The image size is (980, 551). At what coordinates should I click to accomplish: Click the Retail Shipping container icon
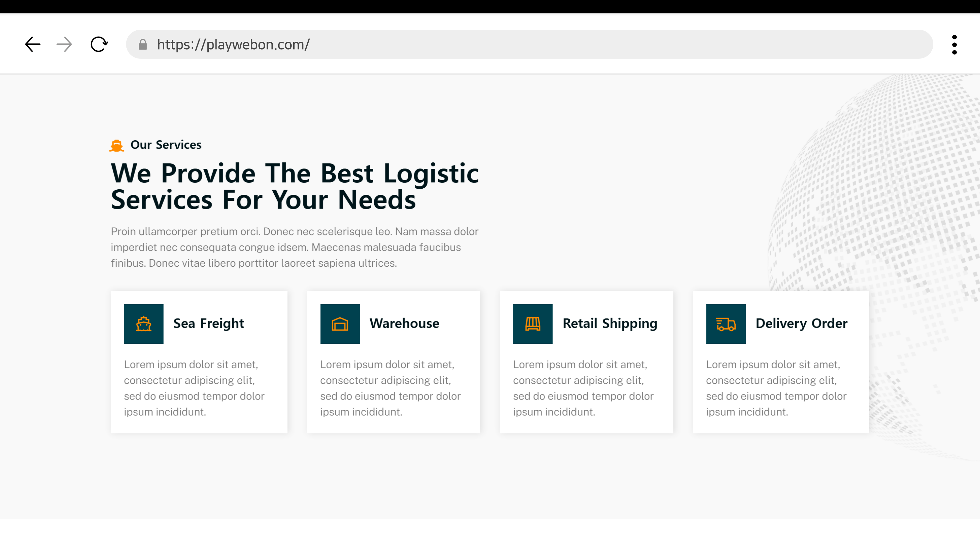(x=532, y=323)
